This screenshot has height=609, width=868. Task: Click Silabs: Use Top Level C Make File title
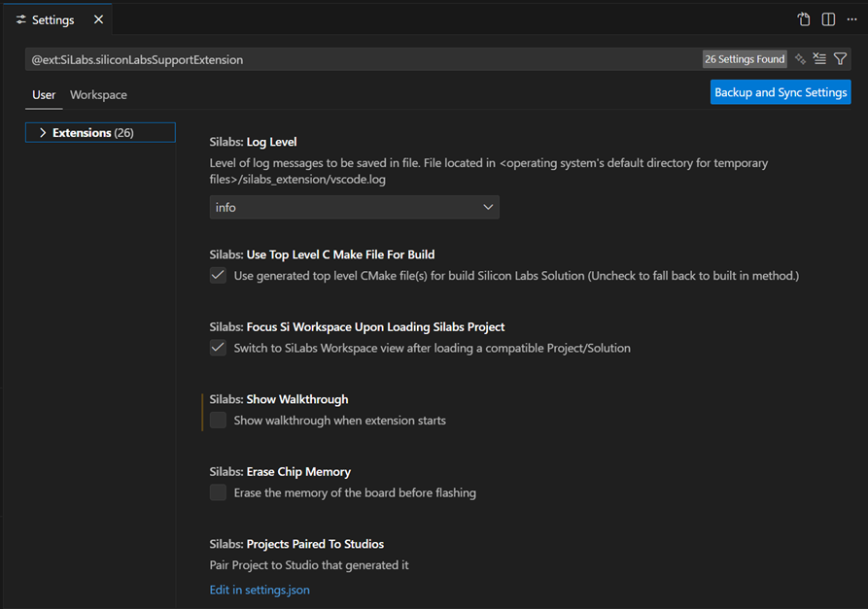point(322,254)
